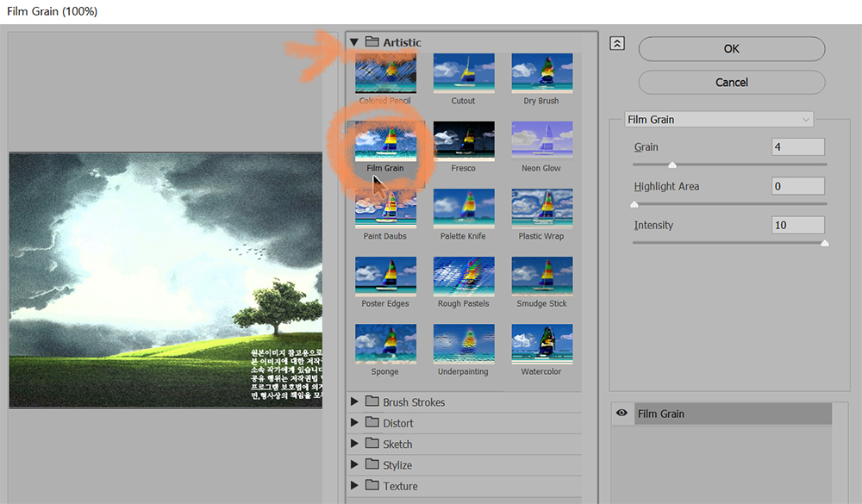Apply the Fresco filter thumbnail
This screenshot has height=504, width=862.
[464, 141]
